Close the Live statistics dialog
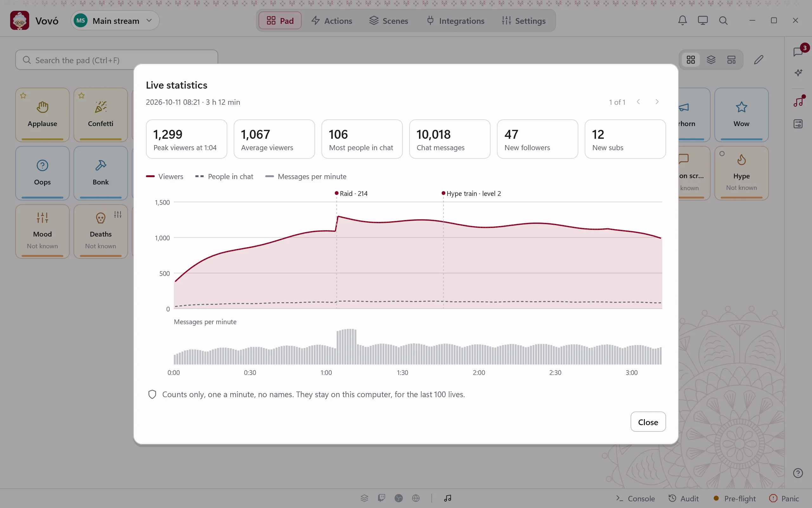The image size is (812, 508). tap(648, 422)
